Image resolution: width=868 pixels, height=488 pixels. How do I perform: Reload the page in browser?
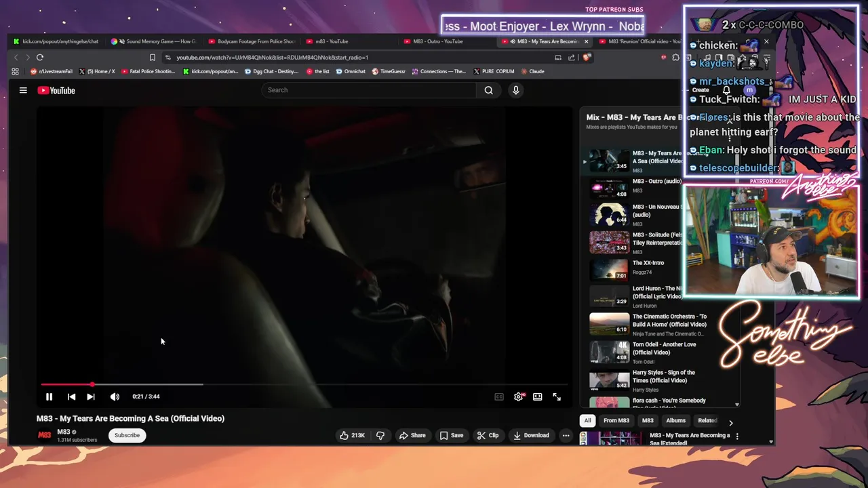(40, 58)
